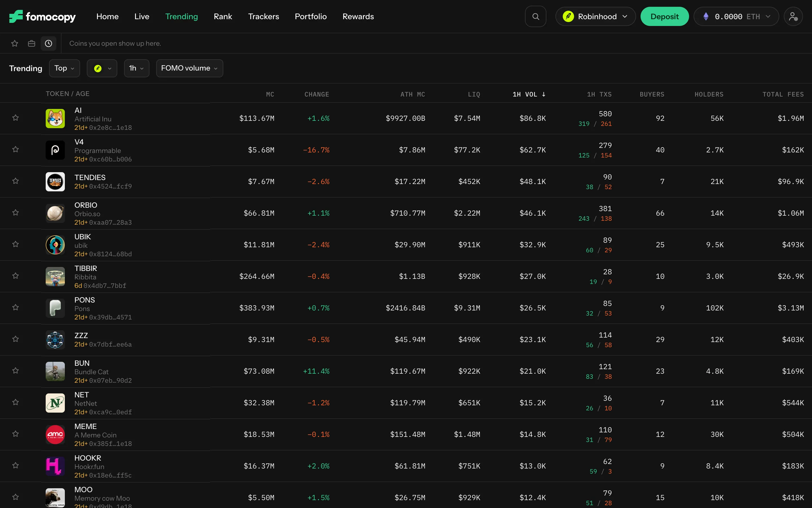Open the FOMO volume sort dropdown

(189, 68)
